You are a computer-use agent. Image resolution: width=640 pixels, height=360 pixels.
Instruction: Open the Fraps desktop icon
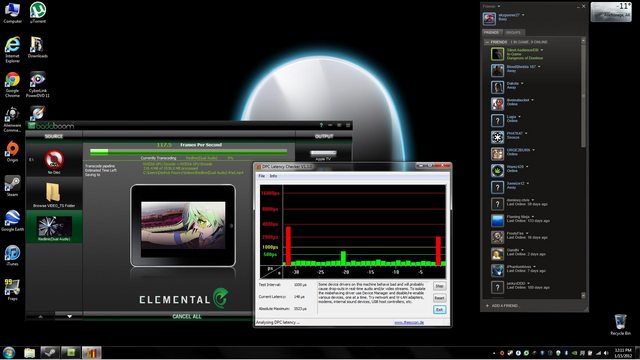coord(12,289)
